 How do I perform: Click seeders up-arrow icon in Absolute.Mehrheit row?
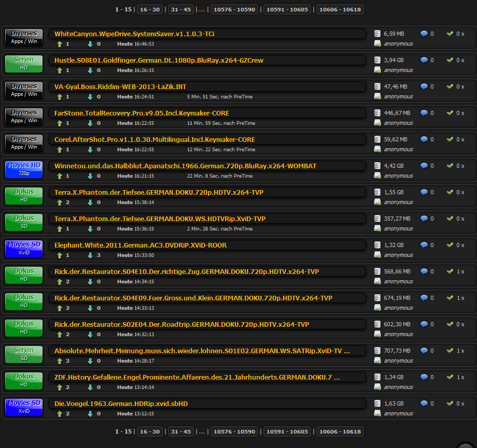(x=59, y=361)
